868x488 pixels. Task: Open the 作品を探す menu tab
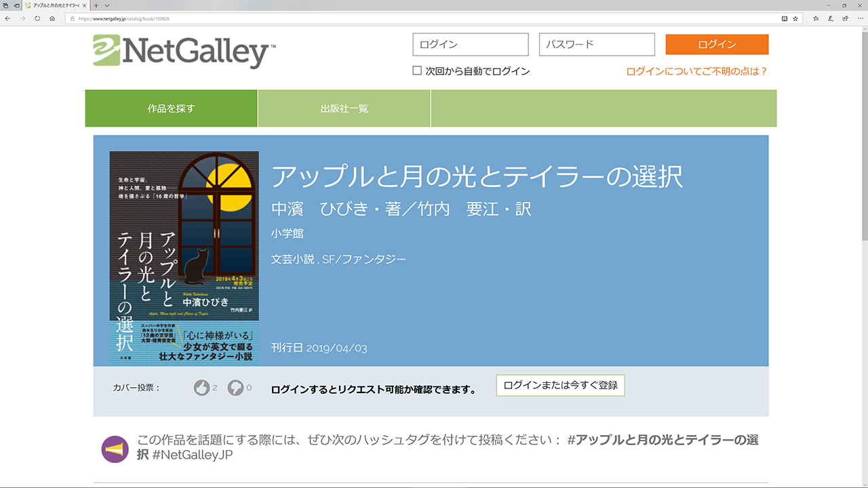[x=171, y=108]
